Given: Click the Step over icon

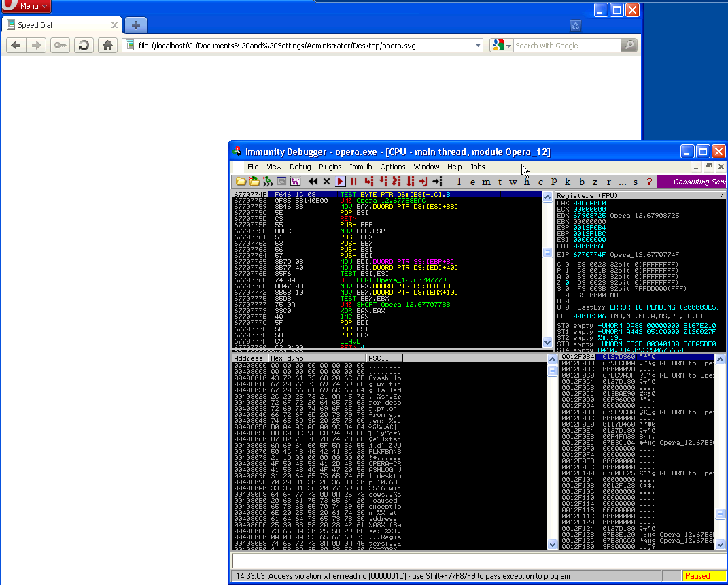Looking at the screenshot, I should (383, 182).
